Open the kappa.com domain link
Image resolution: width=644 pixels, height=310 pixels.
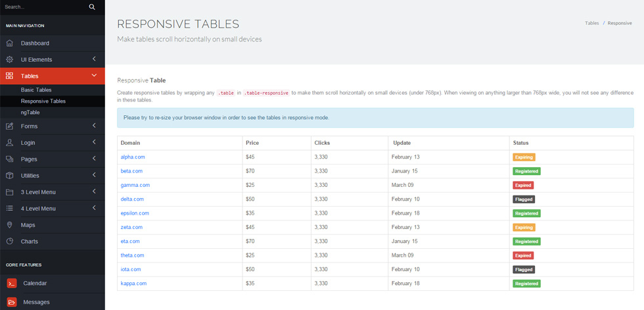(x=133, y=283)
